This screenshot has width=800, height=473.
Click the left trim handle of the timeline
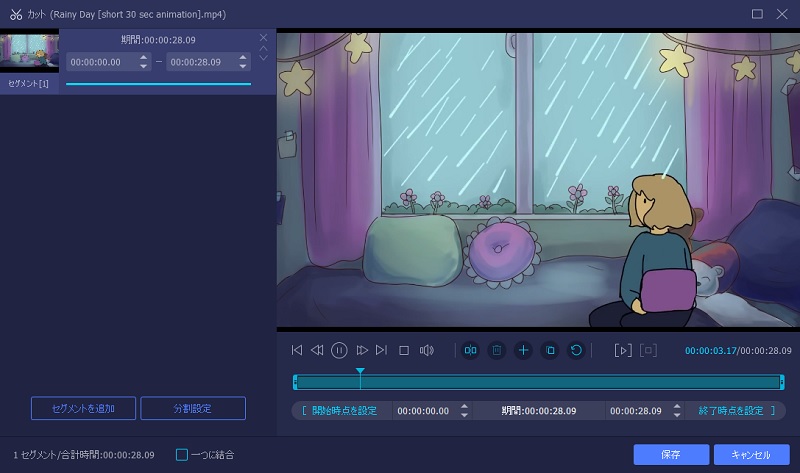click(295, 382)
